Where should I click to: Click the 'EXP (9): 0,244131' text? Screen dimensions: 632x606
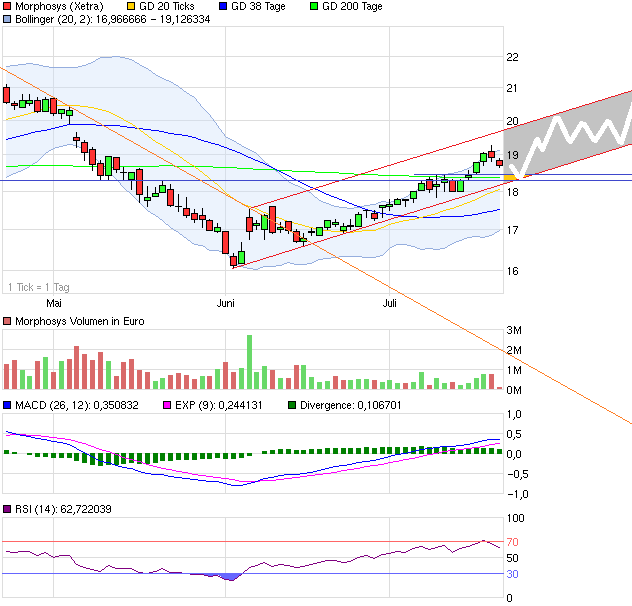coord(218,405)
